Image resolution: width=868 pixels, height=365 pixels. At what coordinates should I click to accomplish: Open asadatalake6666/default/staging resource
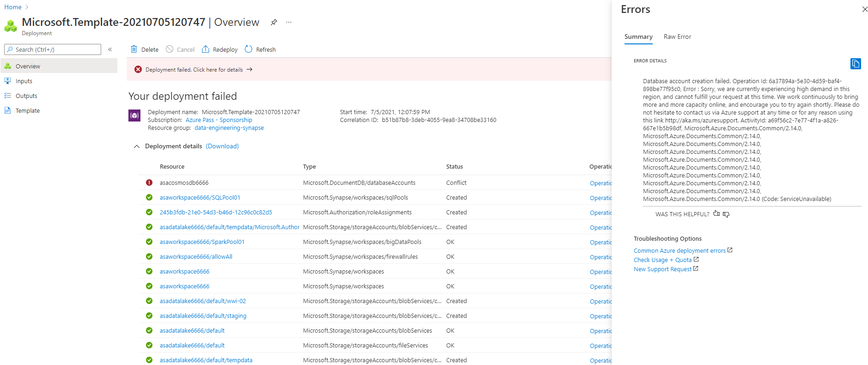[x=203, y=316]
